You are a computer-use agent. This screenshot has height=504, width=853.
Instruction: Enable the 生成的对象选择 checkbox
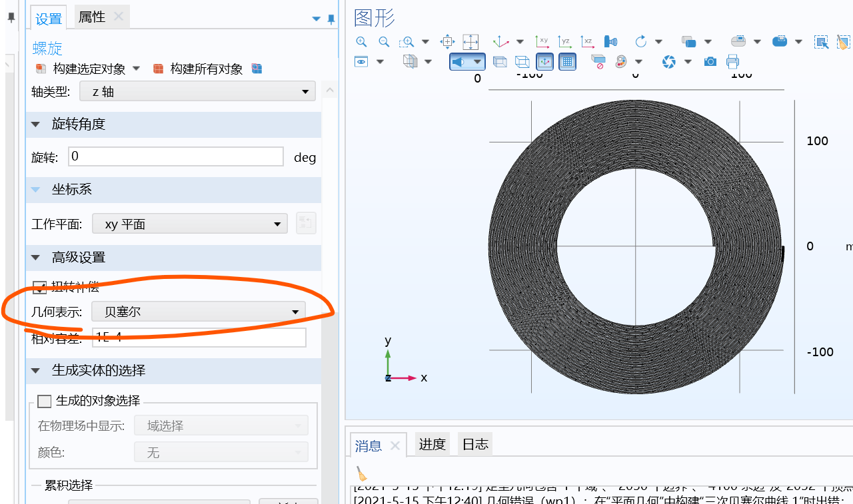(44, 401)
